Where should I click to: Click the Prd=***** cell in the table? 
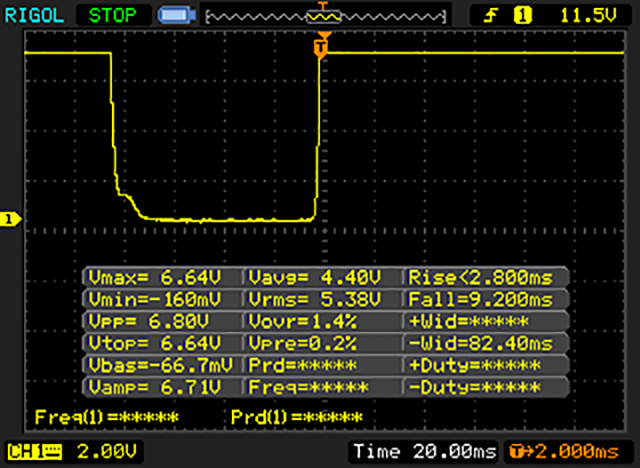coord(302,365)
